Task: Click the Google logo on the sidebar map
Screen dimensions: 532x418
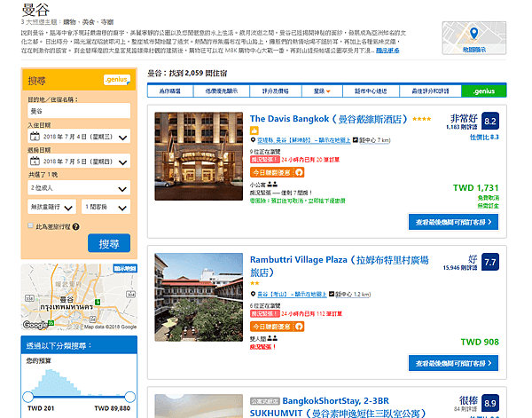Action: (x=35, y=325)
